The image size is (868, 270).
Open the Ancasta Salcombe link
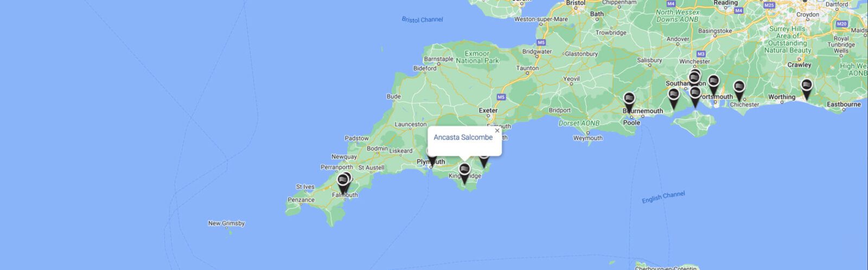(463, 138)
